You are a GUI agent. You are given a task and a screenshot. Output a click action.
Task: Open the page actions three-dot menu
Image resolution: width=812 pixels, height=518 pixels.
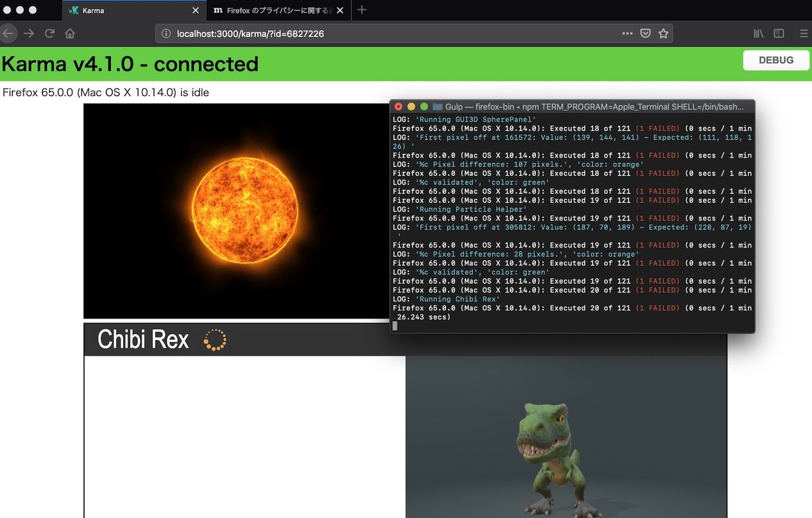(627, 33)
